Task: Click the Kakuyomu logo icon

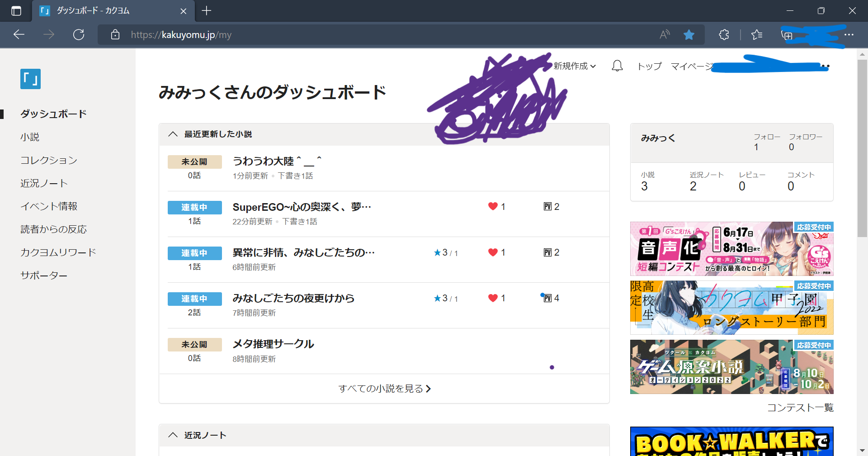Action: click(x=30, y=79)
